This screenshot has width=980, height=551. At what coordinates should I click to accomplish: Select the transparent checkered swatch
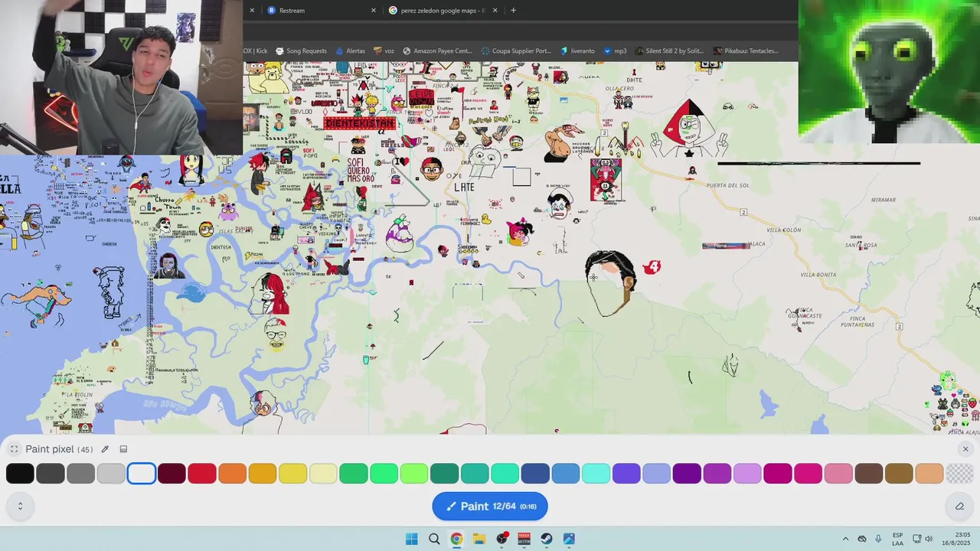pyautogui.click(x=959, y=474)
